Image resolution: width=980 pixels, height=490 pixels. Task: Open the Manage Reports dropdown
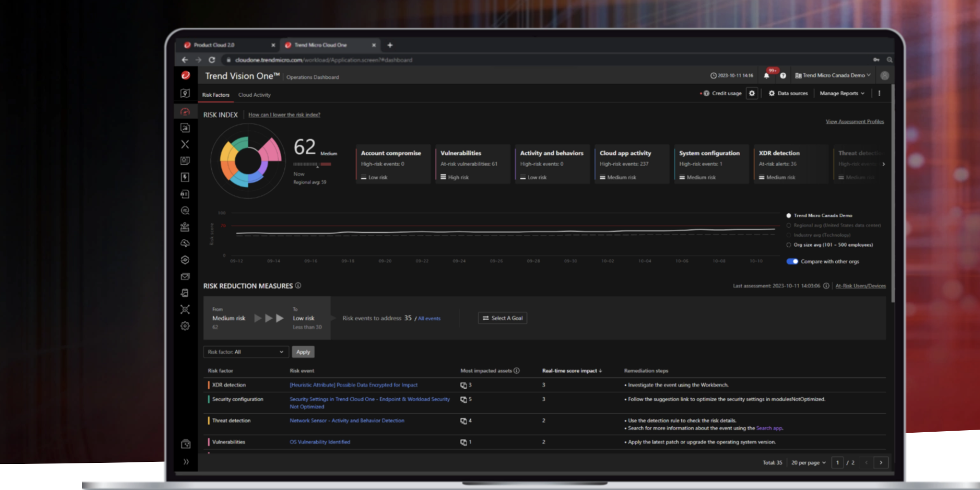pyautogui.click(x=842, y=93)
